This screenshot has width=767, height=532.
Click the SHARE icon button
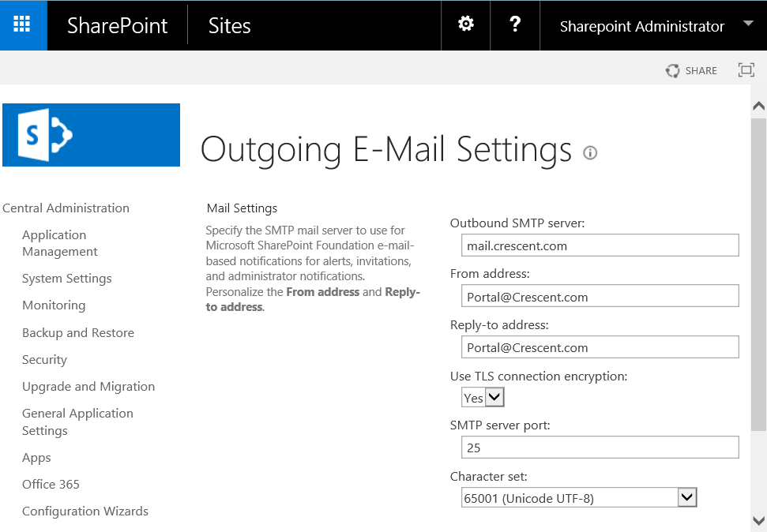coord(691,70)
